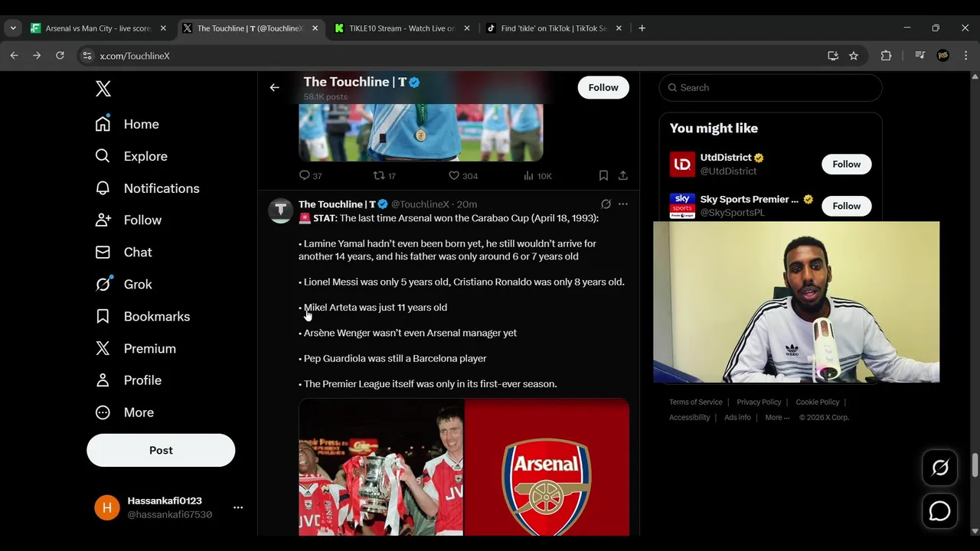Reload the page

(60, 56)
